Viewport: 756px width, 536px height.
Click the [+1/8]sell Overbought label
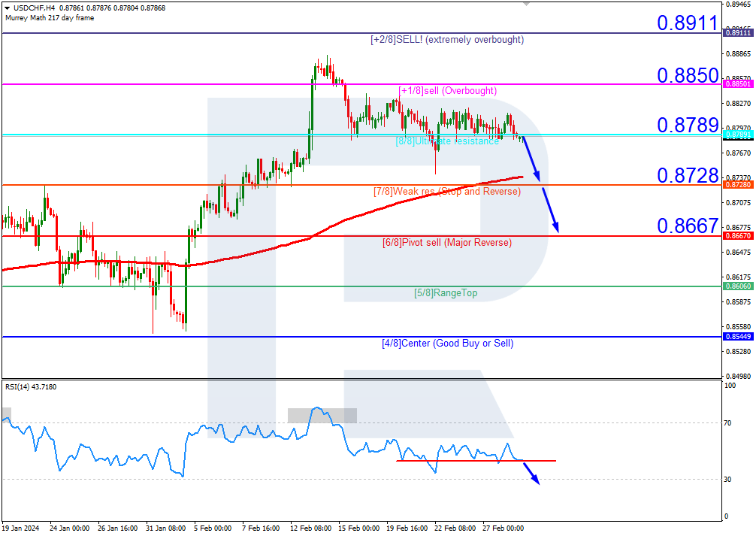point(448,90)
